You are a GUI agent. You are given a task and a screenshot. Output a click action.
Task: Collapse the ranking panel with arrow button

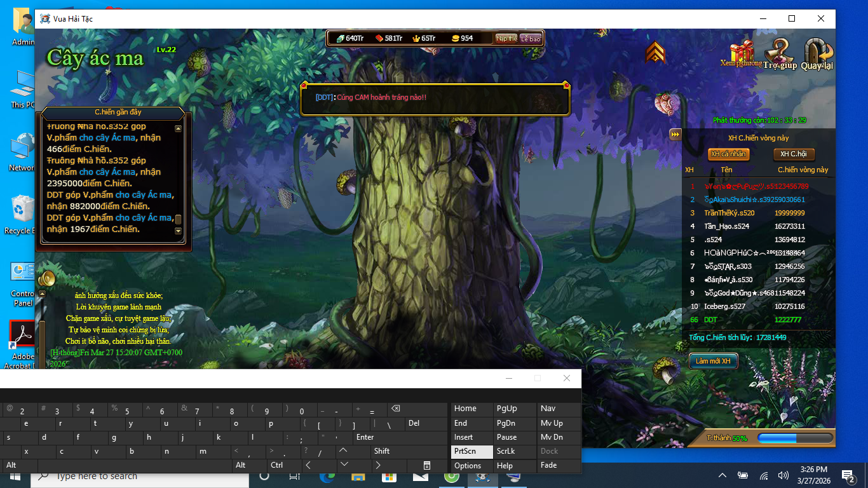pos(675,134)
